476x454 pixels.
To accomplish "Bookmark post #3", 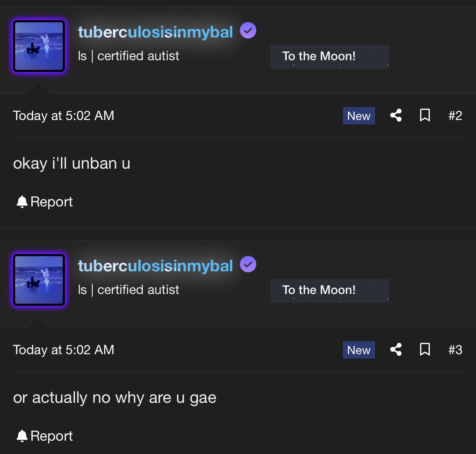I will click(425, 350).
